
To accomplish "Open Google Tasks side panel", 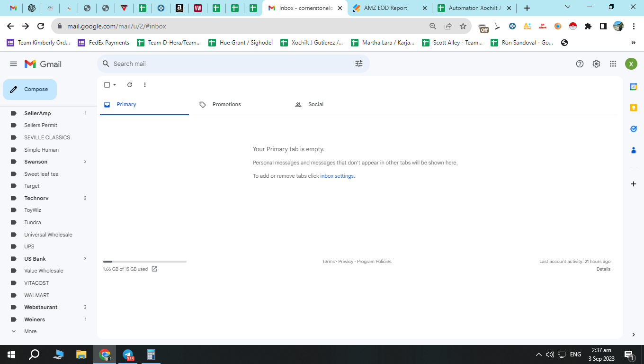I will 634,128.
